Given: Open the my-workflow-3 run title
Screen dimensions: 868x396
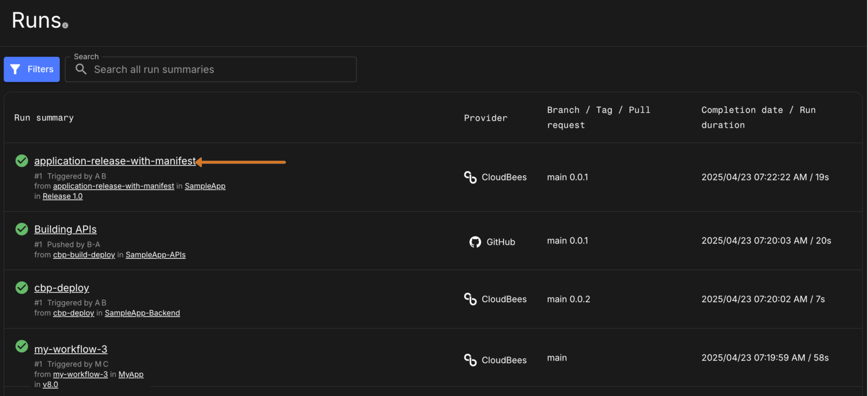Looking at the screenshot, I should 71,349.
